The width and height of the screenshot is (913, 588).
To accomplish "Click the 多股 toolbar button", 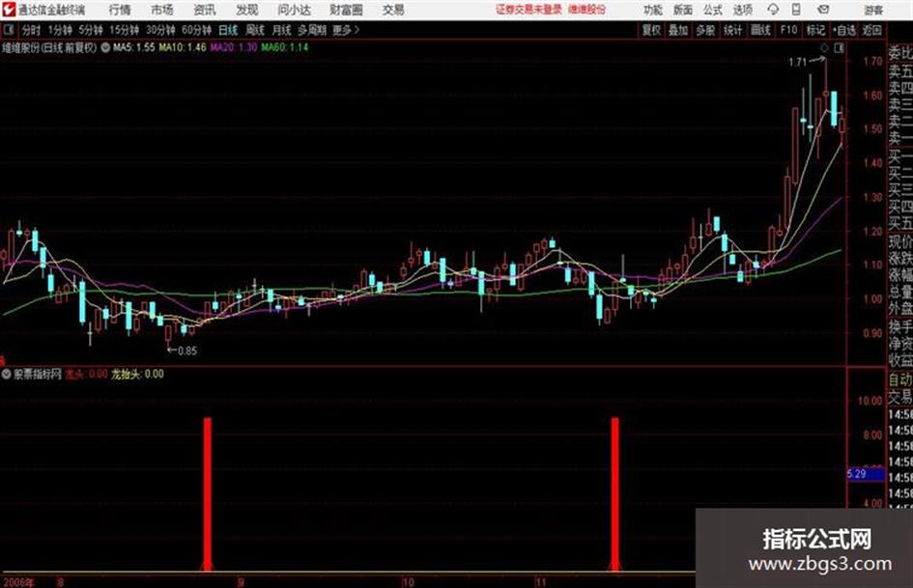I will click(705, 30).
